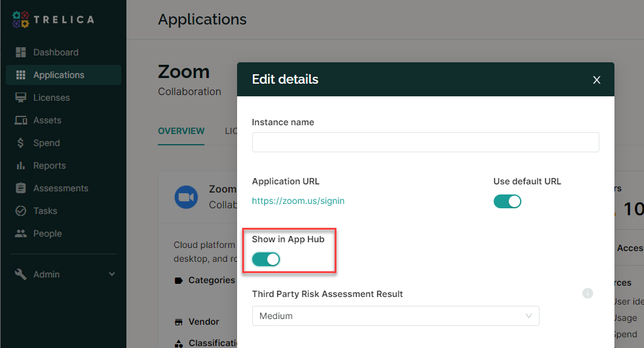
Task: Click the Zoom application title
Action: pos(184,72)
